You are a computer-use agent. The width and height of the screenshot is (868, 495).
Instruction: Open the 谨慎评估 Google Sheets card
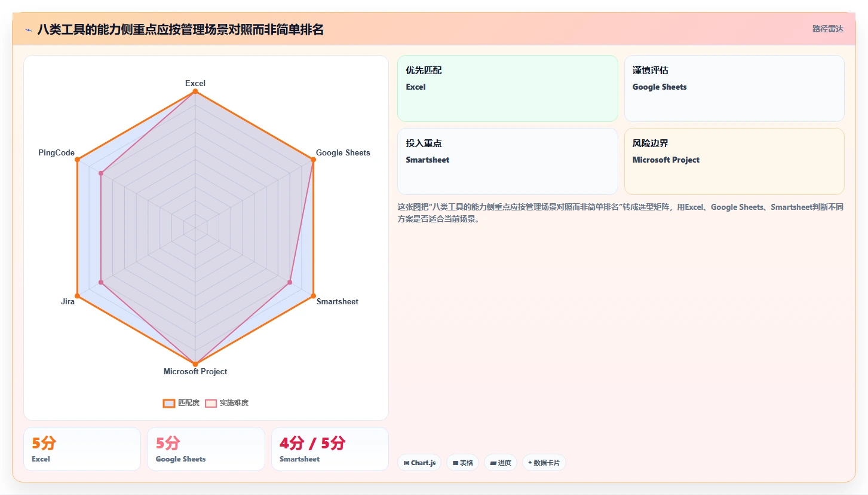pyautogui.click(x=734, y=88)
